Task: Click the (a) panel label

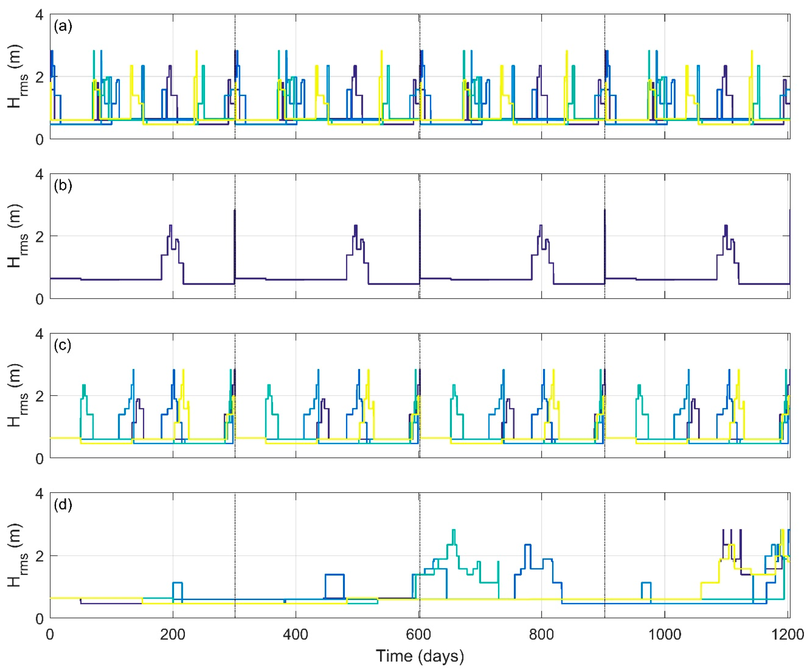Action: tap(63, 27)
